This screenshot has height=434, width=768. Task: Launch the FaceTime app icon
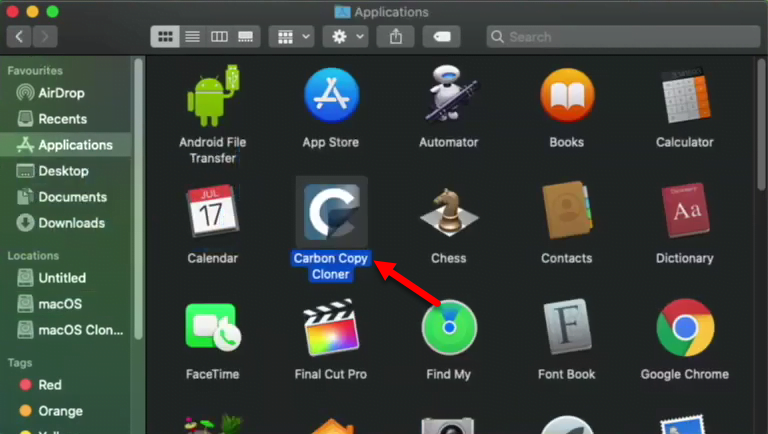tap(213, 327)
